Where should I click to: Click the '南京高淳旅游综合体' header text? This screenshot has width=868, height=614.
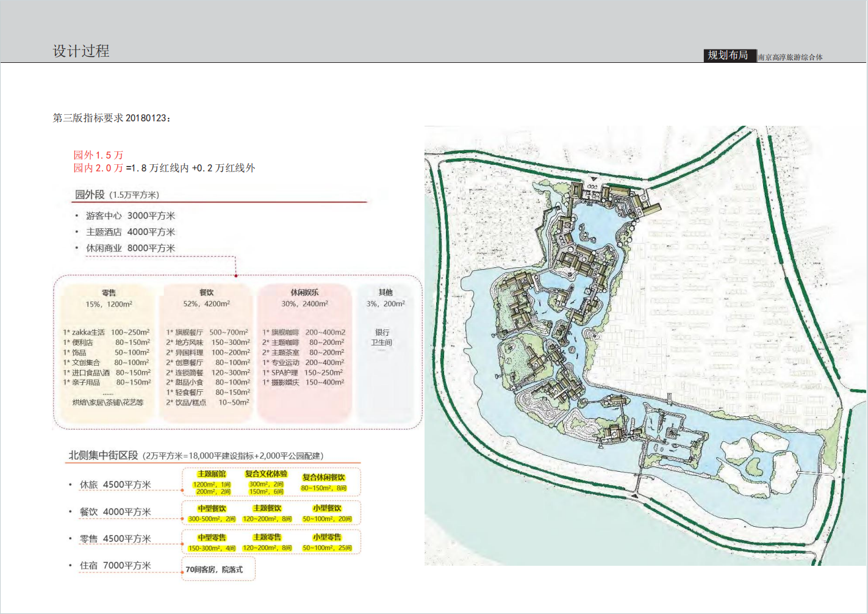pyautogui.click(x=791, y=57)
